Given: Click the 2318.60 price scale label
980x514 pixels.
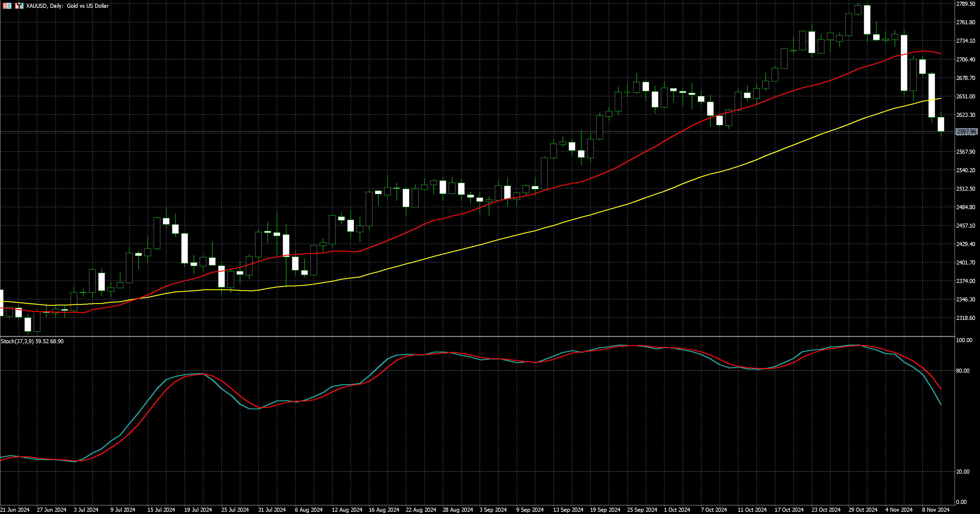Looking at the screenshot, I should pyautogui.click(x=966, y=318).
